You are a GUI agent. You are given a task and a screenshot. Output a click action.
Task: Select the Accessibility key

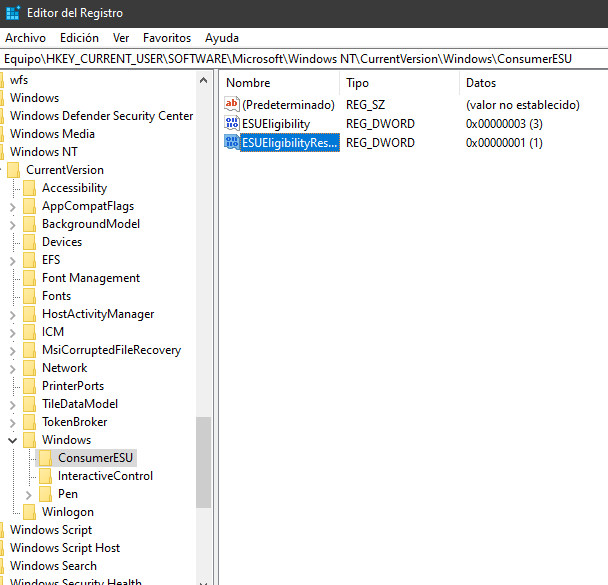pos(74,188)
